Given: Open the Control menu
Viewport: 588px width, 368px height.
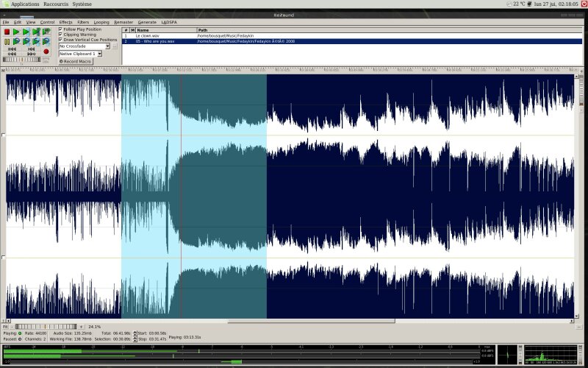Looking at the screenshot, I should [47, 22].
